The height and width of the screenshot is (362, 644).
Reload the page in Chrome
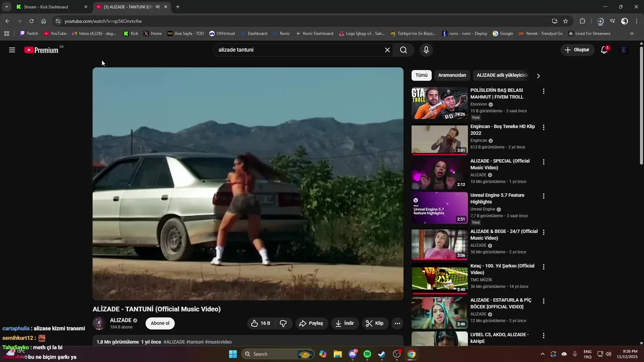[x=31, y=21]
